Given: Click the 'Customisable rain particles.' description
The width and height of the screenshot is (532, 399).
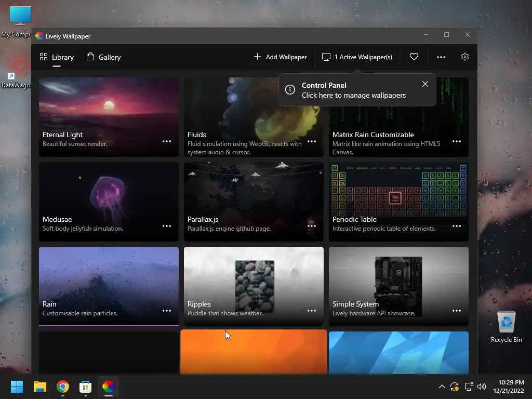Looking at the screenshot, I should point(80,313).
